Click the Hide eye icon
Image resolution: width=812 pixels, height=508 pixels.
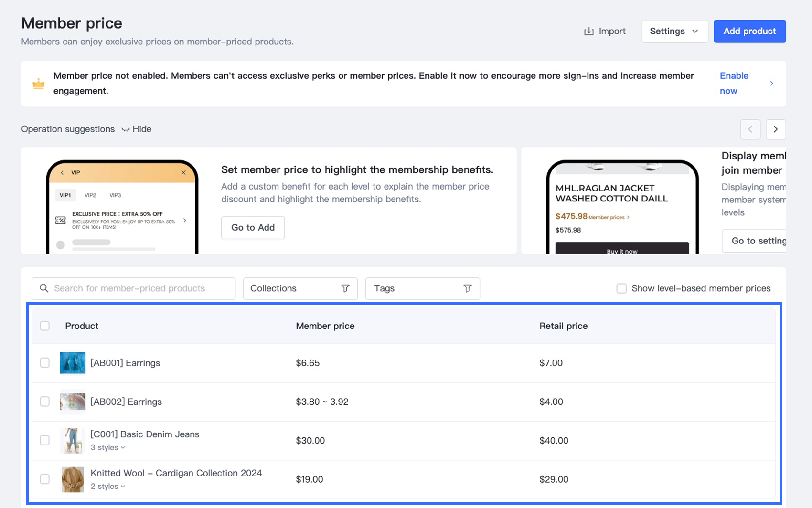pos(126,129)
